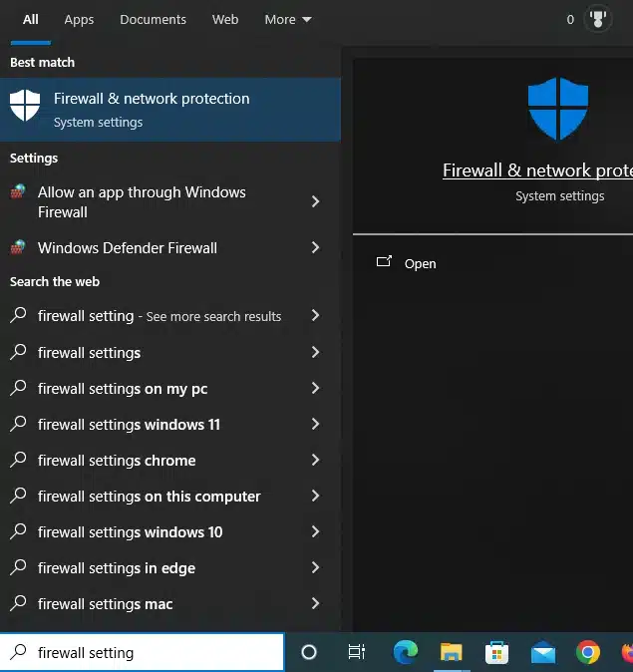Click search icon beside 'firewall settings on my pc'
Screen dimensions: 633x672
(x=18, y=388)
